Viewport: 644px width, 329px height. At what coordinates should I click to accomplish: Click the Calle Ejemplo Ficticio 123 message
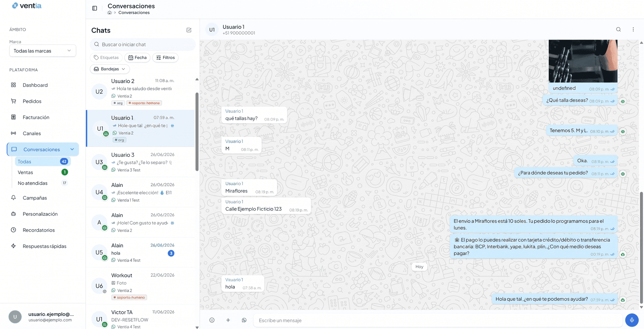[266, 206]
